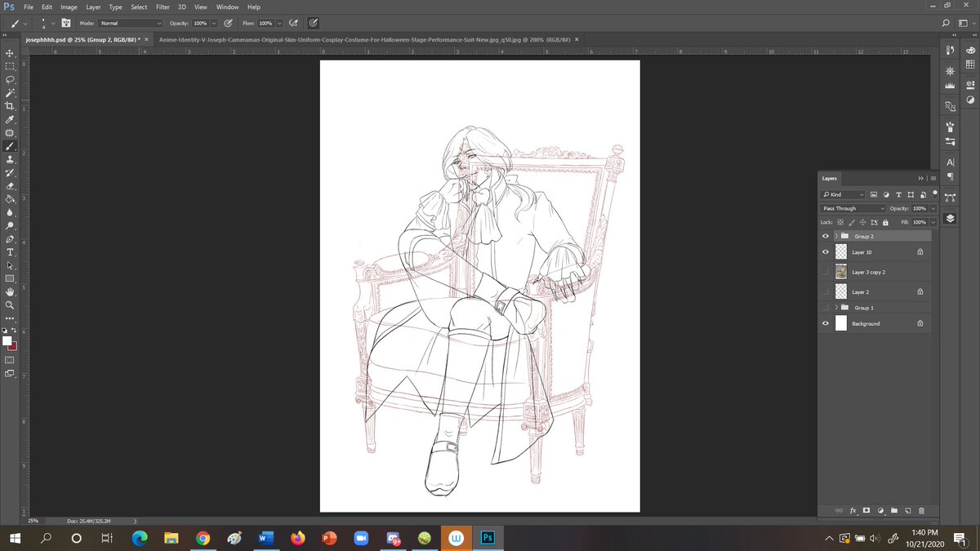Open the Paragraph panel icon
980x551 pixels.
point(950,177)
